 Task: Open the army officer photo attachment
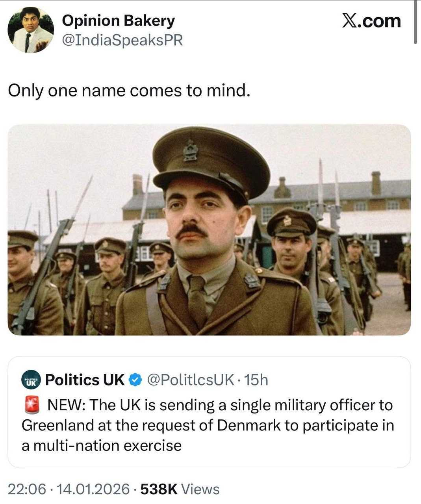[209, 230]
